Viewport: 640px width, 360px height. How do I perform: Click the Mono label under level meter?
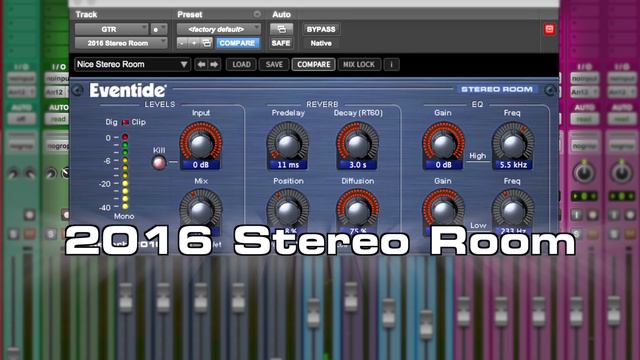(124, 216)
